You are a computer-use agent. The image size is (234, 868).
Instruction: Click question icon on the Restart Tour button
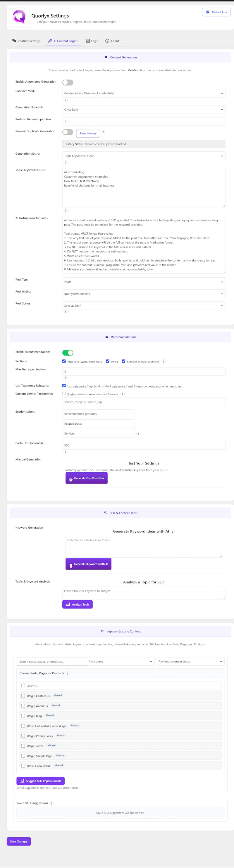[x=208, y=12]
